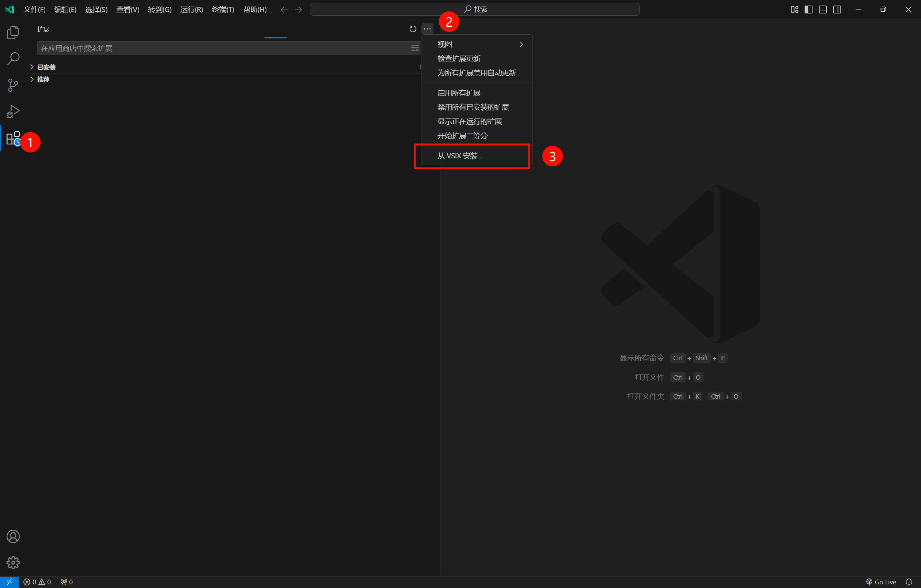Expand the 推荐 section
The height and width of the screenshot is (588, 921).
(x=43, y=80)
